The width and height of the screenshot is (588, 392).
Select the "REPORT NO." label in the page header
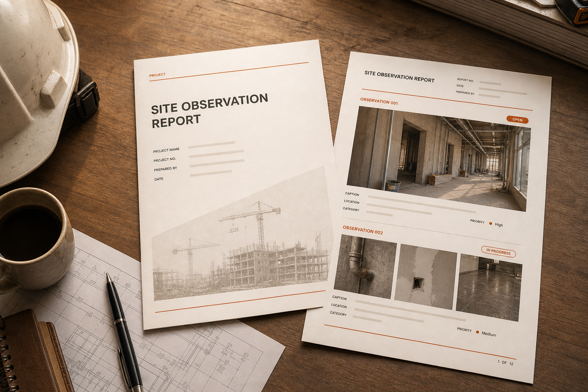click(x=465, y=80)
